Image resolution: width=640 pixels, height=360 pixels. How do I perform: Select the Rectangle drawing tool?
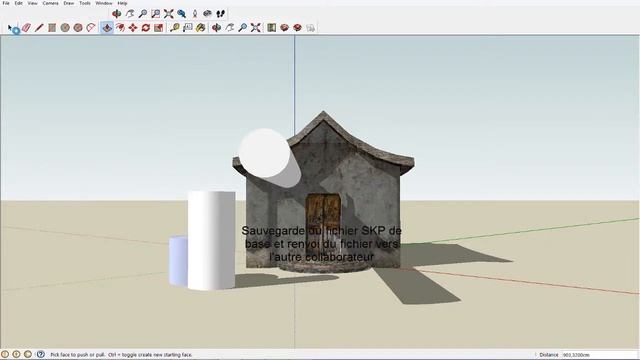pos(52,28)
